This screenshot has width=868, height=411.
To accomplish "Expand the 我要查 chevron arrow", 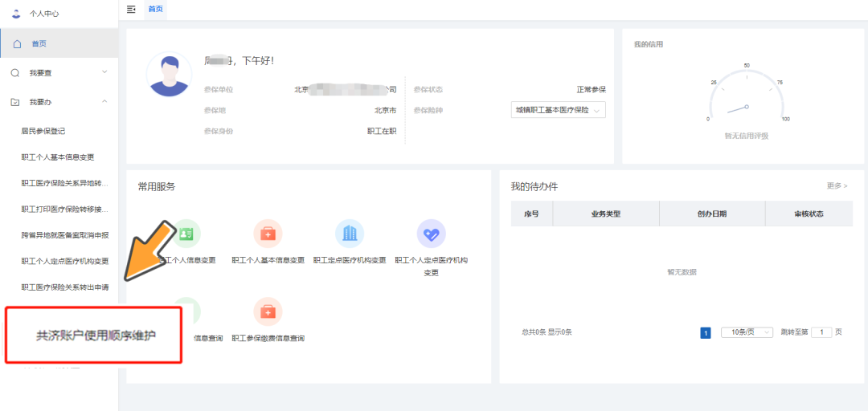I will click(x=104, y=72).
